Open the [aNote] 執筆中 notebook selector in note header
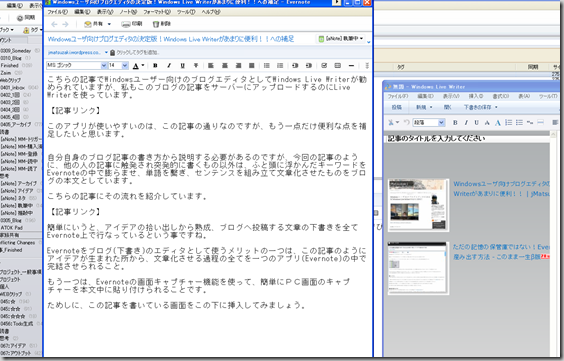 [x=341, y=38]
